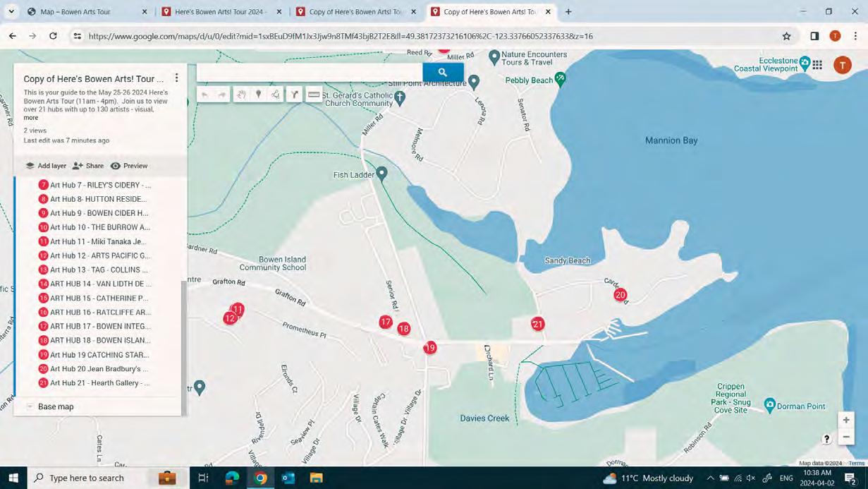
Task: View site information icon in address bar
Action: point(78,36)
